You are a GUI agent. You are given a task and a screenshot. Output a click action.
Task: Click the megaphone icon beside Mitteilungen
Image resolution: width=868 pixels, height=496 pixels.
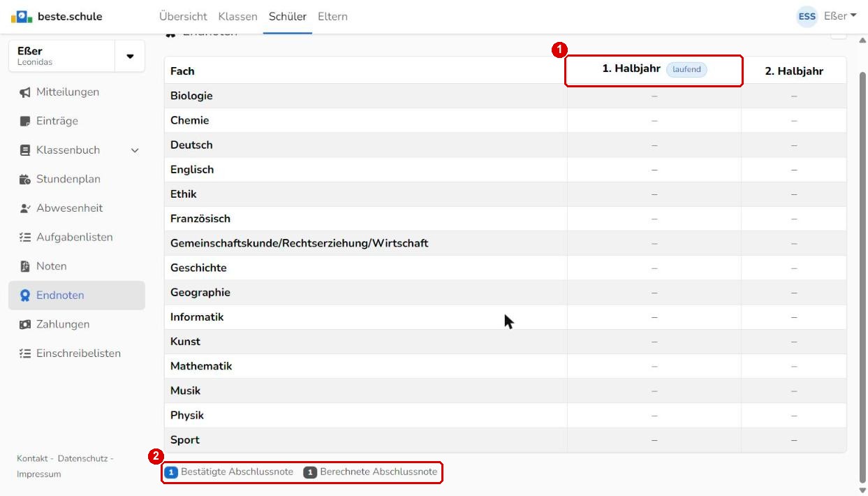[x=25, y=92]
